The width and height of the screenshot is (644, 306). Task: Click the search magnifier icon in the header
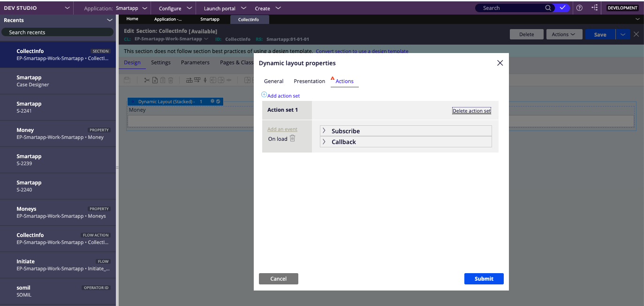[x=548, y=8]
